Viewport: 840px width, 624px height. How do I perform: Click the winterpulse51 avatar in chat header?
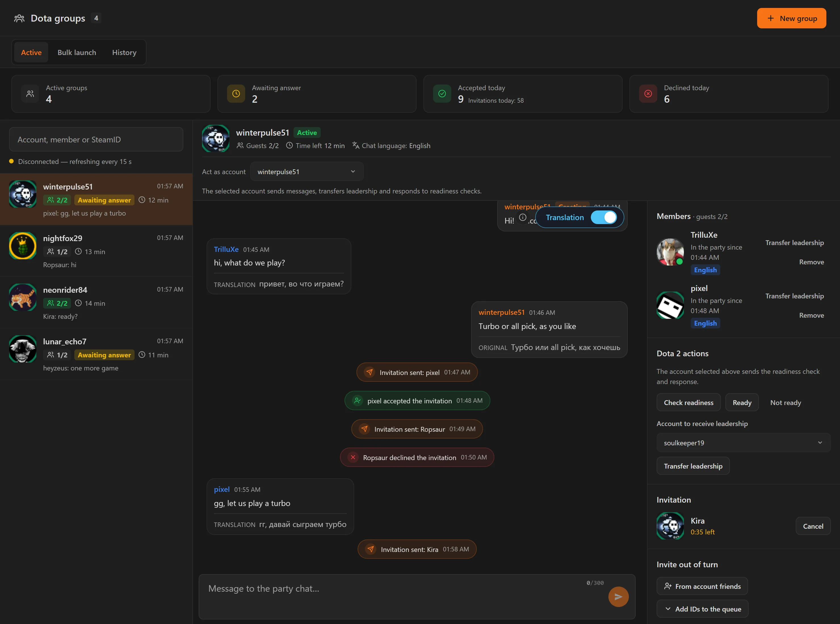point(215,138)
